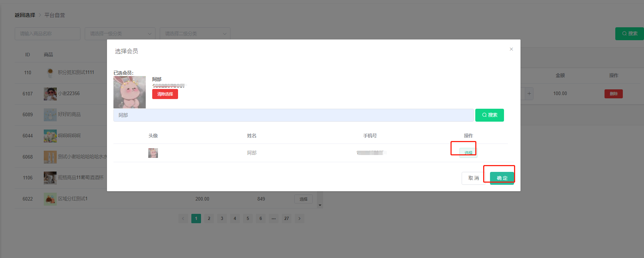644x258 pixels.
Task: Select page 1 in pagination
Action: click(x=196, y=219)
